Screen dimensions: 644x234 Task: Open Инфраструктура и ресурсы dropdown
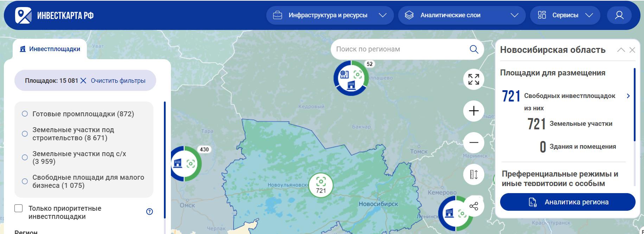330,15
